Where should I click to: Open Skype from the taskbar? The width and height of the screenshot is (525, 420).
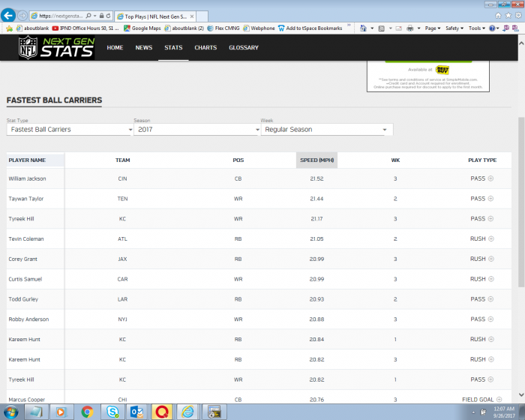[x=112, y=412]
